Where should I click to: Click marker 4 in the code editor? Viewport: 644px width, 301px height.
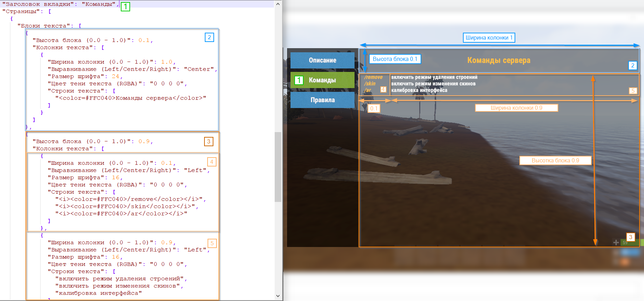212,162
